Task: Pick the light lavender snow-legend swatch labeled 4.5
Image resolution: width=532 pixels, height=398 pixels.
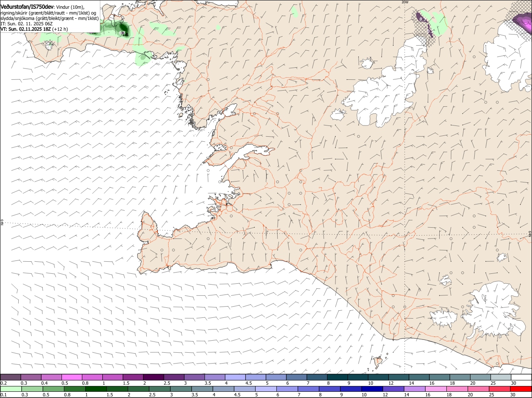Action: coord(255,377)
